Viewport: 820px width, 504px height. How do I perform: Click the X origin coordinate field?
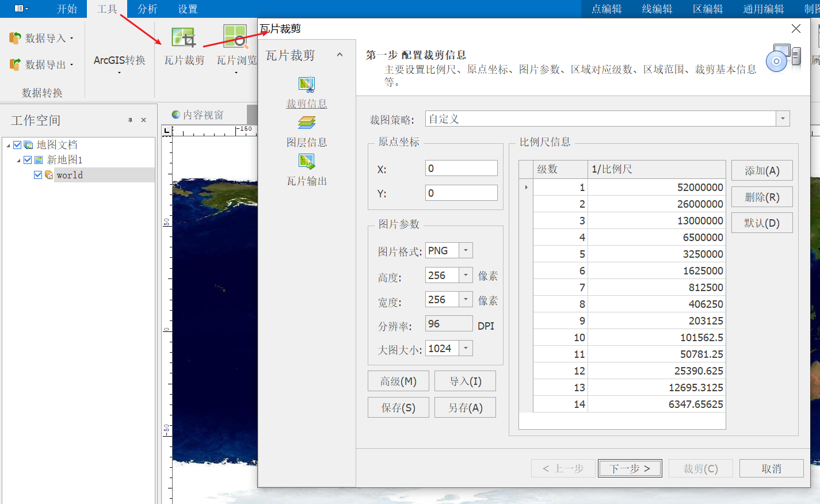[462, 168]
